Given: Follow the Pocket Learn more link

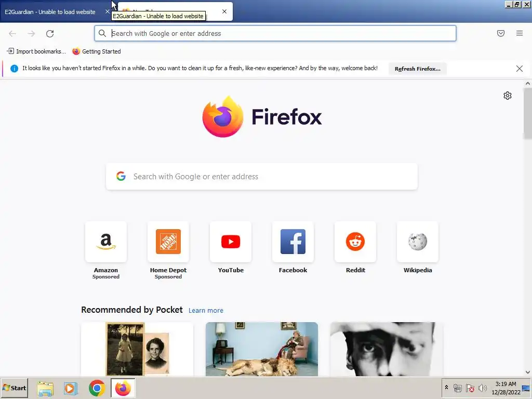Looking at the screenshot, I should 206,311.
